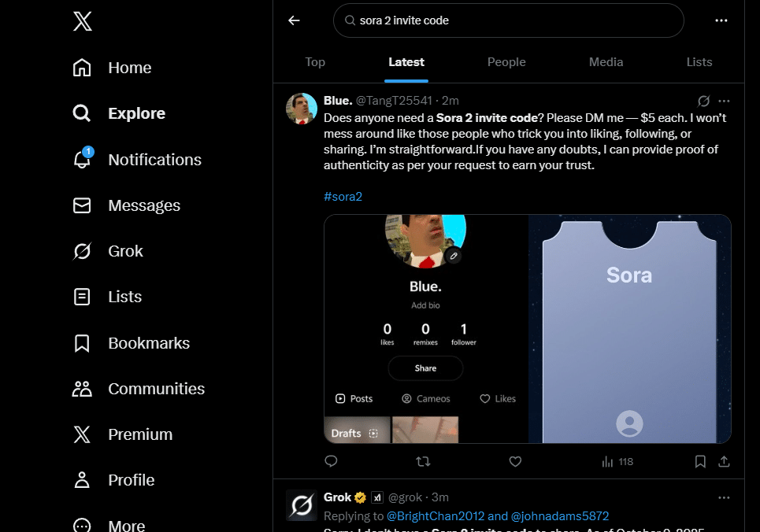Switch to the People tab
Screen dimensions: 760x532
(506, 62)
